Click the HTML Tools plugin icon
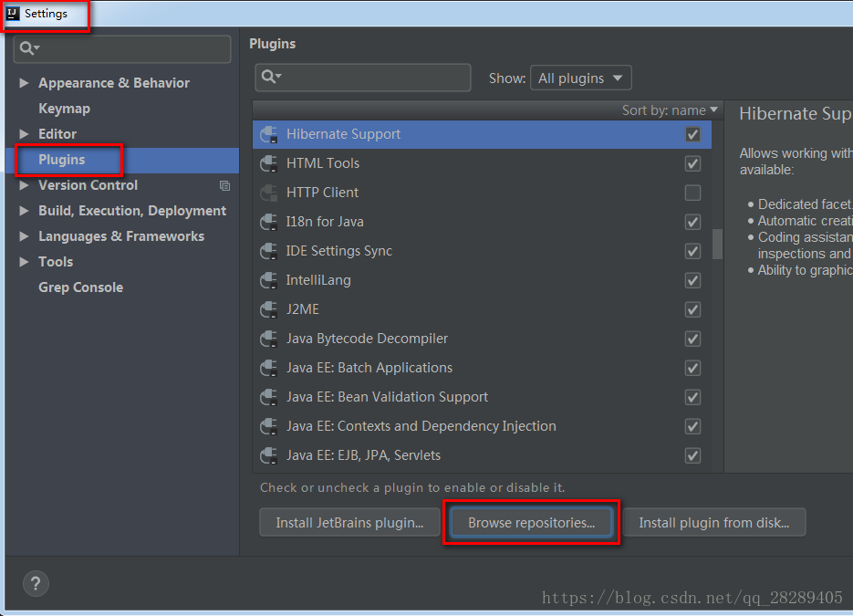The height and width of the screenshot is (616, 853). [x=269, y=163]
